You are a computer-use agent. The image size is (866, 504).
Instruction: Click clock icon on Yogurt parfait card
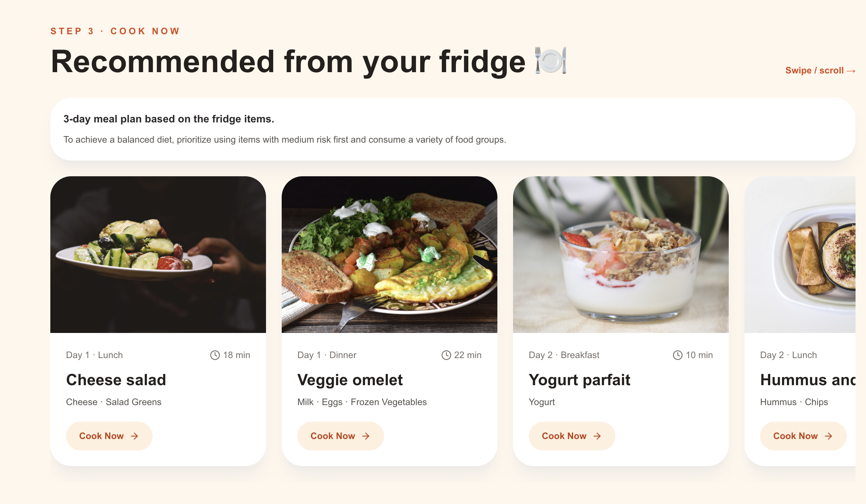(x=677, y=355)
